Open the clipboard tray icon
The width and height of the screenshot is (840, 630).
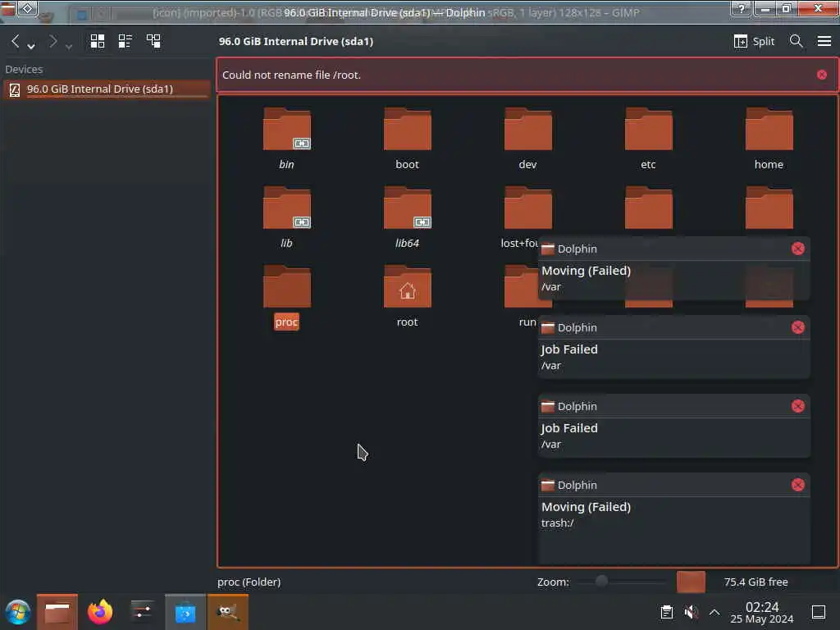666,612
